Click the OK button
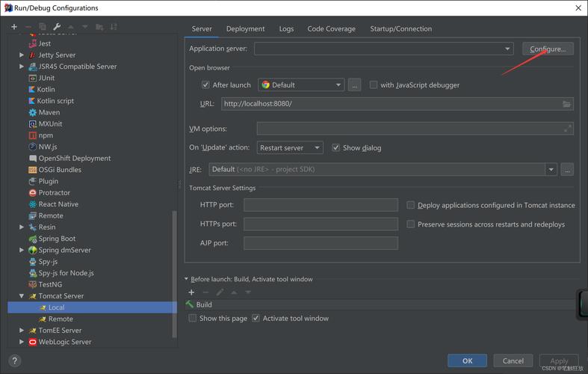The image size is (588, 374). (467, 361)
